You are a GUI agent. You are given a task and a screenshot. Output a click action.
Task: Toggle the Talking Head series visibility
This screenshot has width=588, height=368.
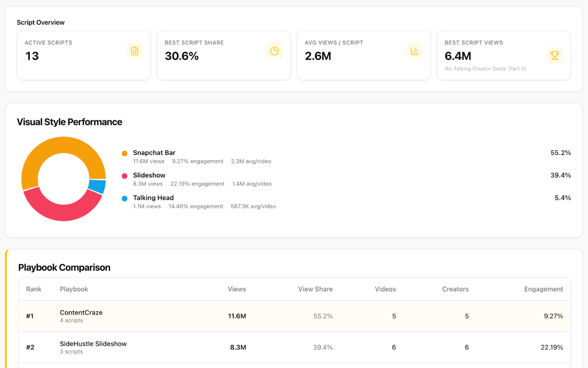(153, 197)
